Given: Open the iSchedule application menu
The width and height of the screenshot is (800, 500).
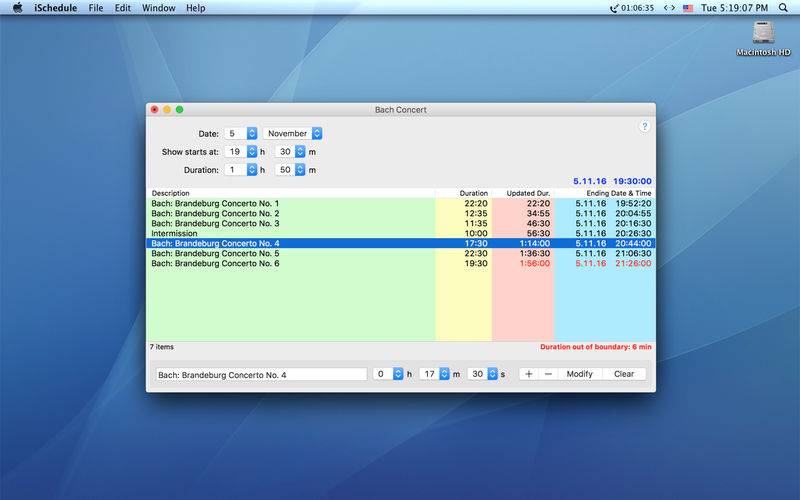Looking at the screenshot, I should click(x=56, y=8).
